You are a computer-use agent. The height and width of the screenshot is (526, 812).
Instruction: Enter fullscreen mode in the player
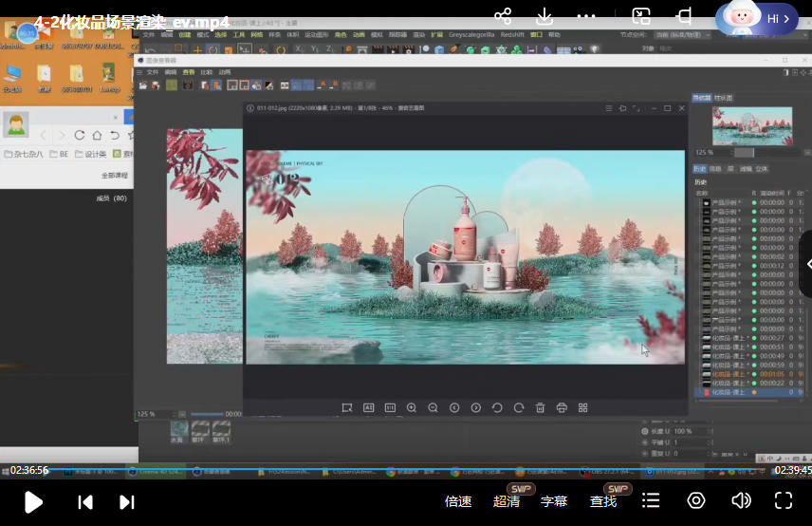click(784, 500)
